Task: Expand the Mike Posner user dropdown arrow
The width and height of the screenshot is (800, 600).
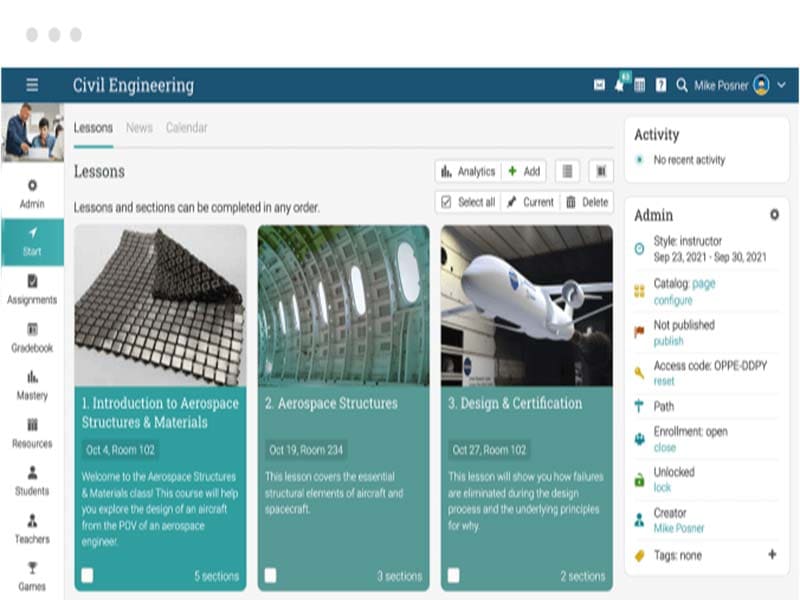Action: [781, 86]
